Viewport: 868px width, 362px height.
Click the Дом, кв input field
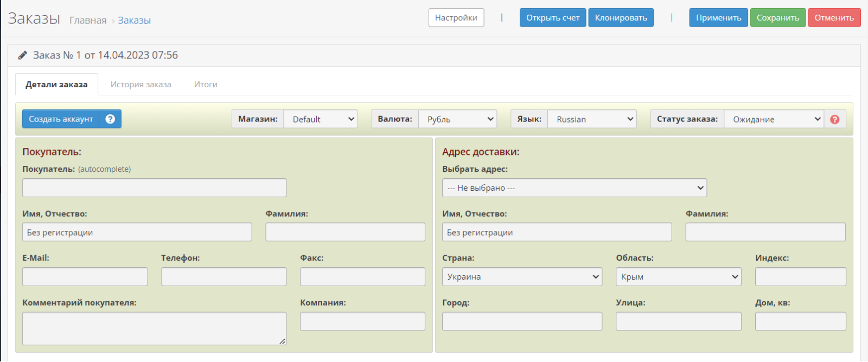click(801, 321)
